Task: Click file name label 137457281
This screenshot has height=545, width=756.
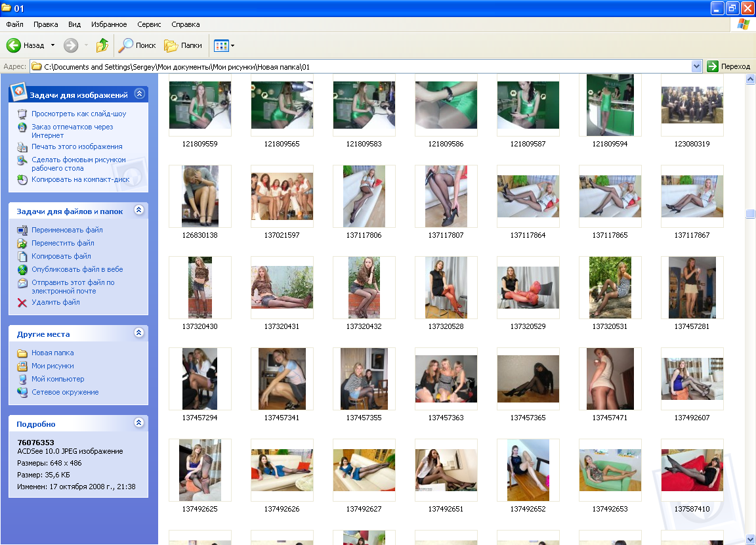Action: [x=692, y=326]
